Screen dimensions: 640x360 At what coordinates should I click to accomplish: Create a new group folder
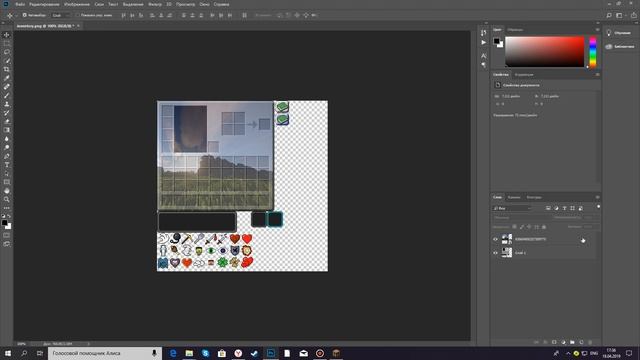tap(572, 342)
